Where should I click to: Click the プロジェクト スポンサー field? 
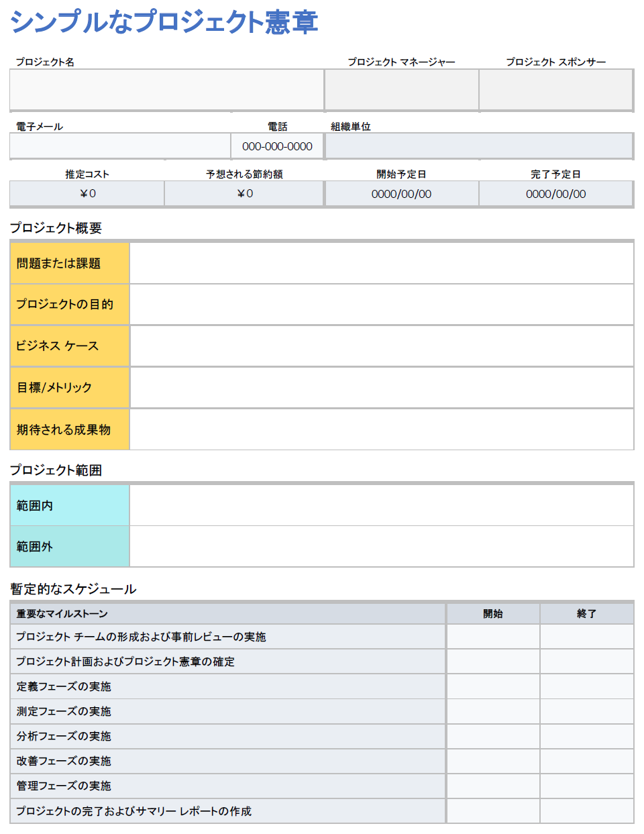point(555,89)
